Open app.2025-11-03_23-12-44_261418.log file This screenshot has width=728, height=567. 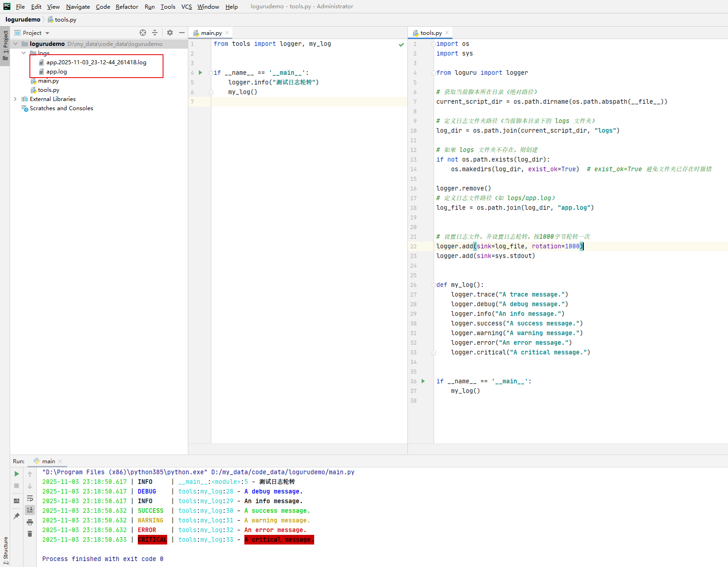click(x=96, y=62)
